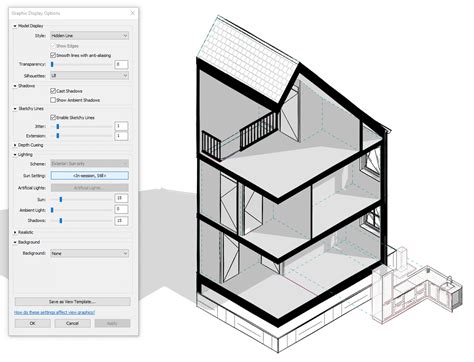This screenshot has height=362, width=474.
Task: Collapse the Background section
Action: [15, 242]
